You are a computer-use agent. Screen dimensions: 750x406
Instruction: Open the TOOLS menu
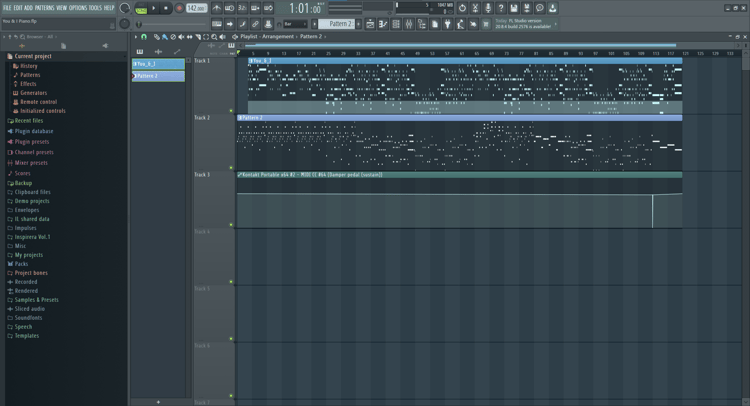(95, 8)
